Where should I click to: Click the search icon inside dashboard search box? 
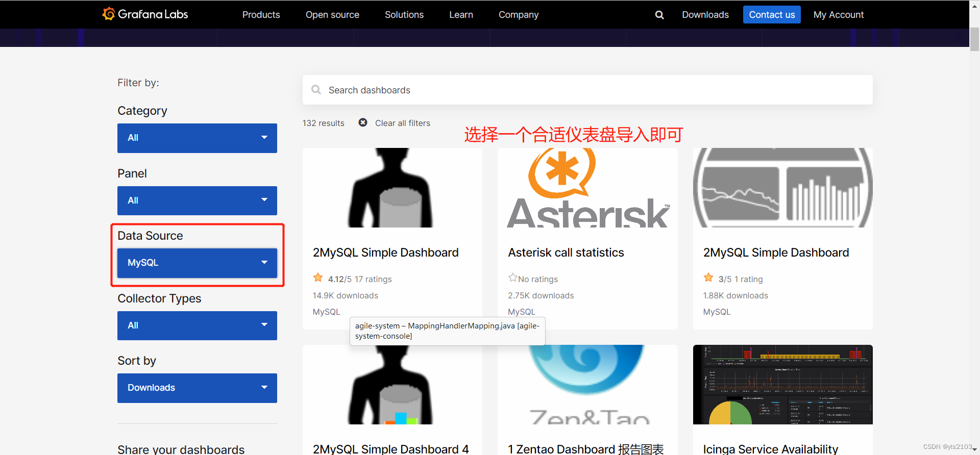pos(316,90)
